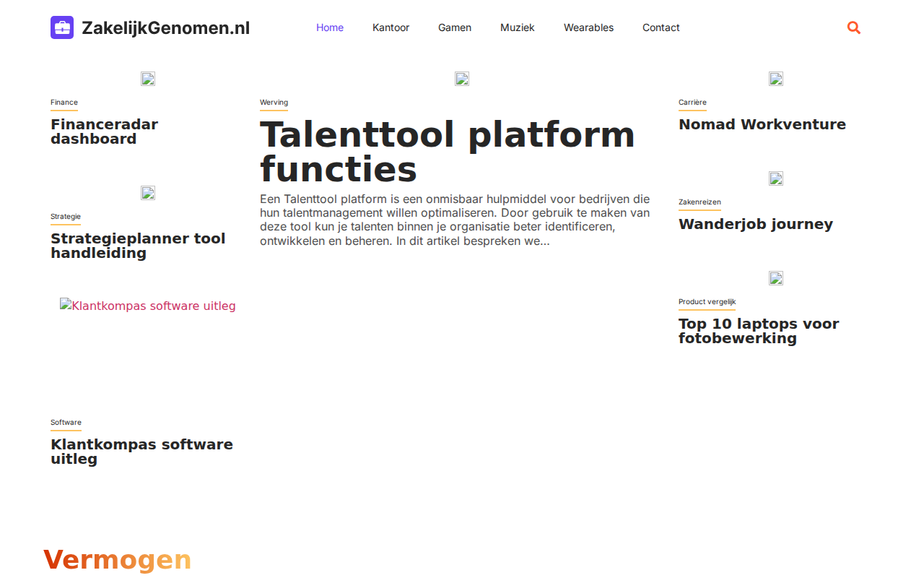The width and height of the screenshot is (924, 578).
Task: Open the broken thumbnail above Wanderjob journey
Action: point(776,178)
